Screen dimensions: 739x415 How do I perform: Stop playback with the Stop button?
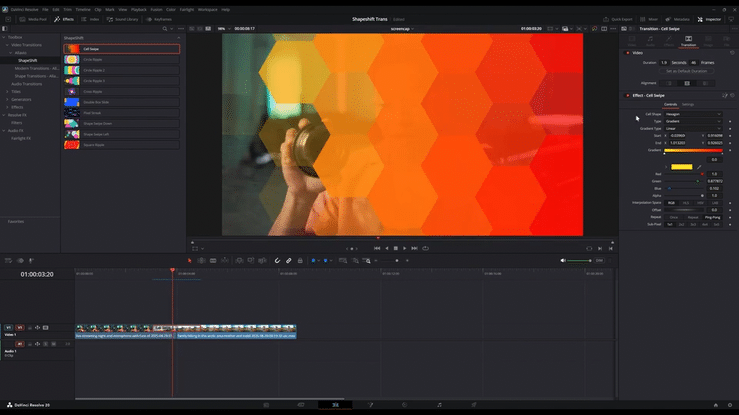click(x=396, y=248)
